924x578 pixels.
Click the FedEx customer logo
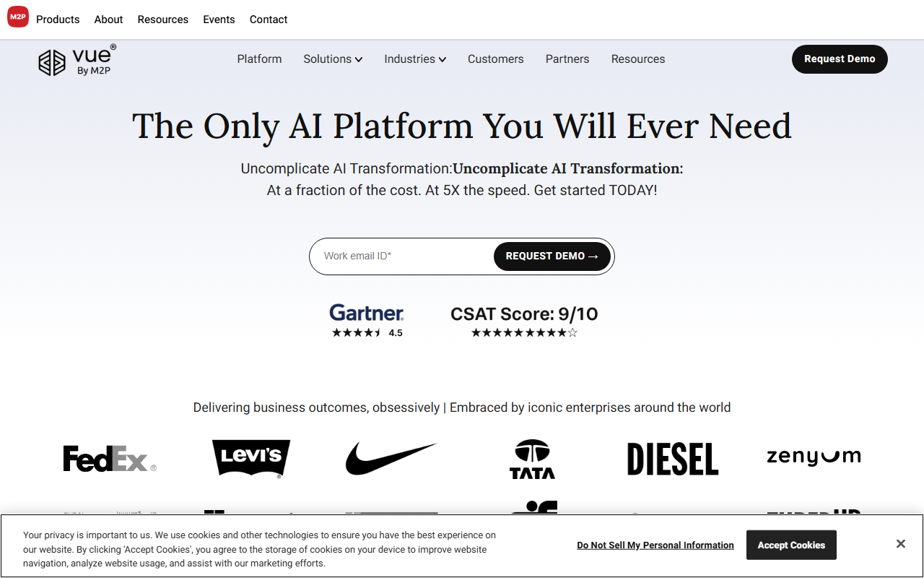click(110, 459)
